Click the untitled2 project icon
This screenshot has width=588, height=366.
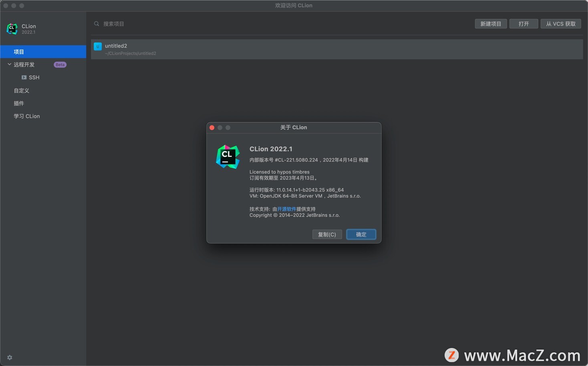tap(98, 46)
